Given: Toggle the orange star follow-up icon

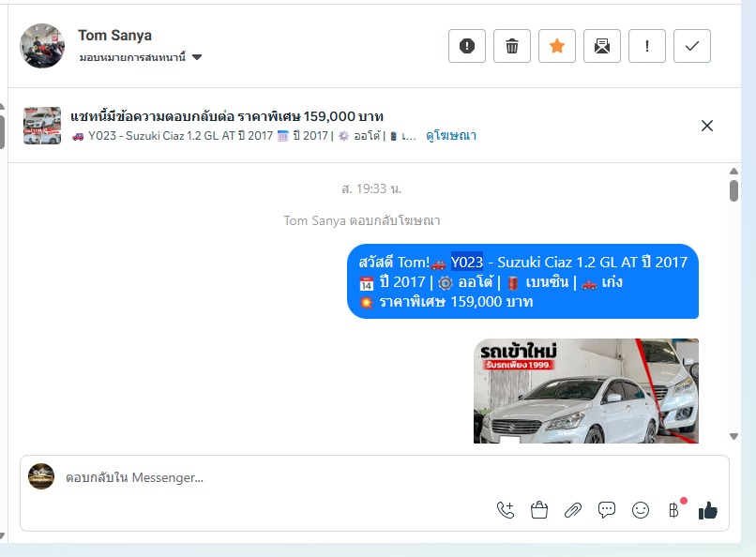Looking at the screenshot, I should 557,46.
